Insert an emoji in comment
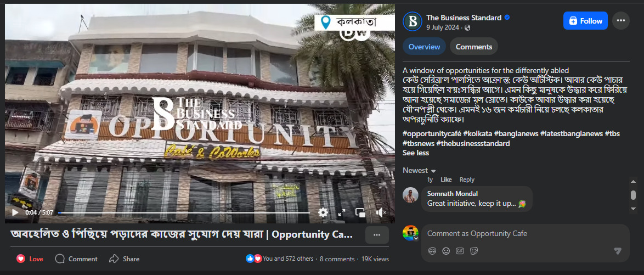The image size is (644, 275). click(x=445, y=251)
